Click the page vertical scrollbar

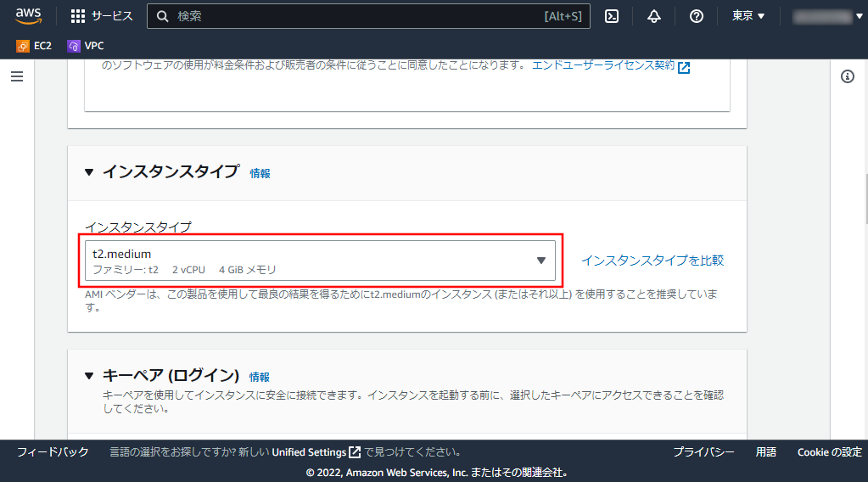(866, 199)
